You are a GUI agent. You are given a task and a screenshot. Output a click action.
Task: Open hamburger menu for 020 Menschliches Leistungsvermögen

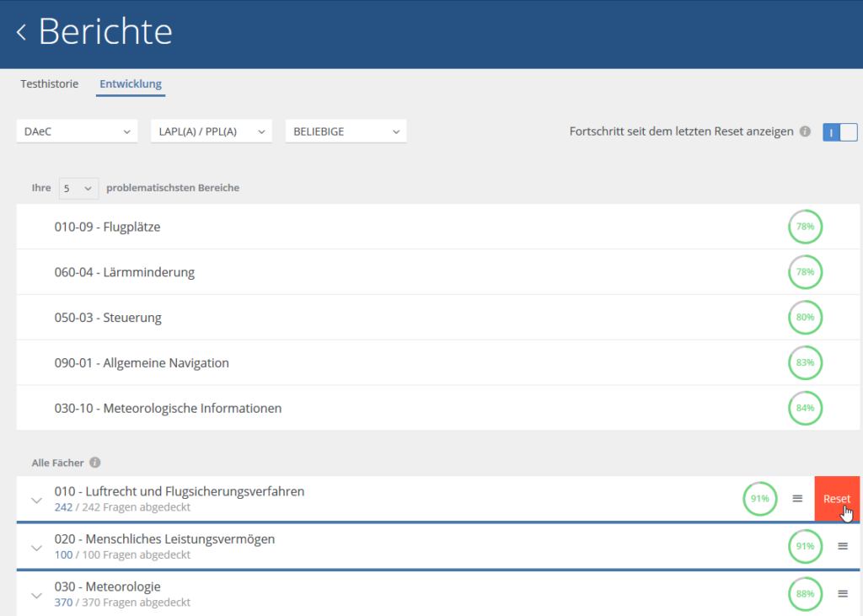pyautogui.click(x=842, y=546)
